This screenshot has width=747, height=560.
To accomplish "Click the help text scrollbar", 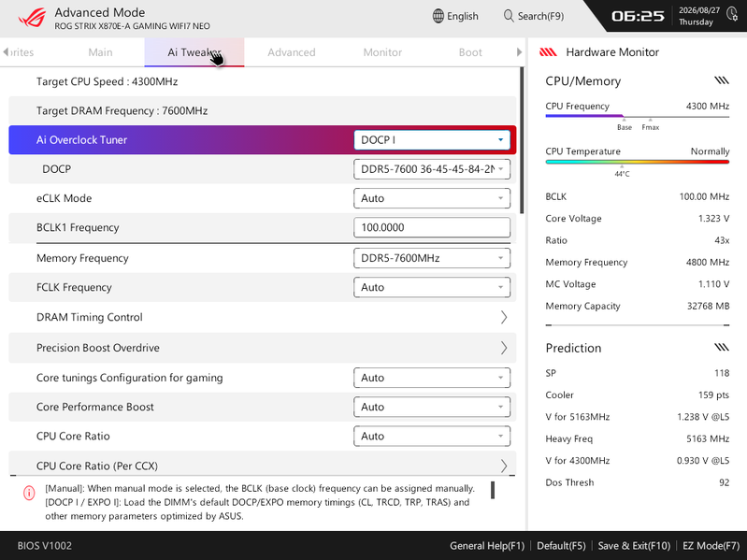I will click(493, 490).
